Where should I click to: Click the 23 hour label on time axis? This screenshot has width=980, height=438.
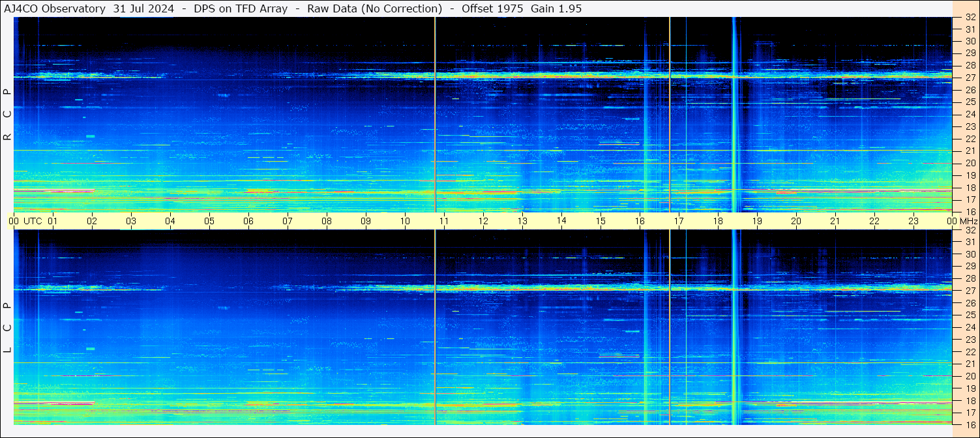click(913, 221)
